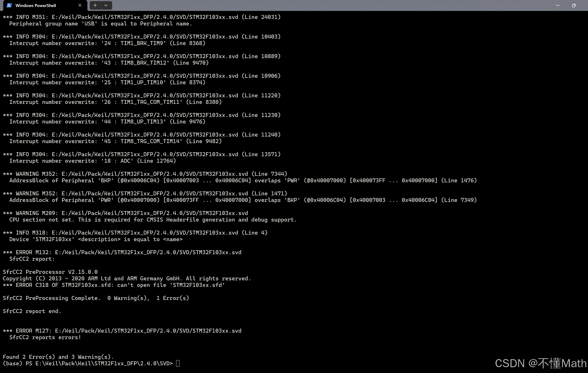Close the Windows PowerShell tab
Screen dimensions: 588x373
point(80,5)
